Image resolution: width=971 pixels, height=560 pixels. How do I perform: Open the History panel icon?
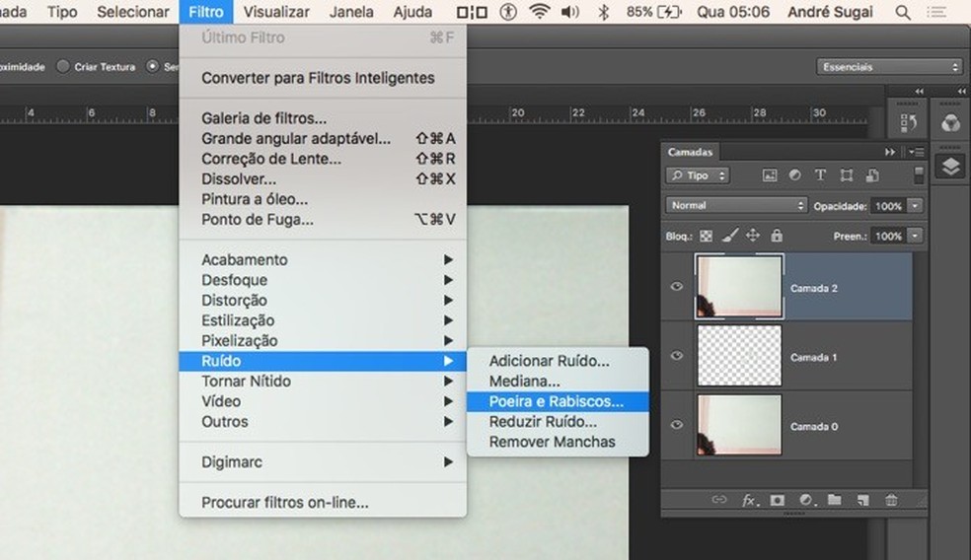(x=909, y=122)
